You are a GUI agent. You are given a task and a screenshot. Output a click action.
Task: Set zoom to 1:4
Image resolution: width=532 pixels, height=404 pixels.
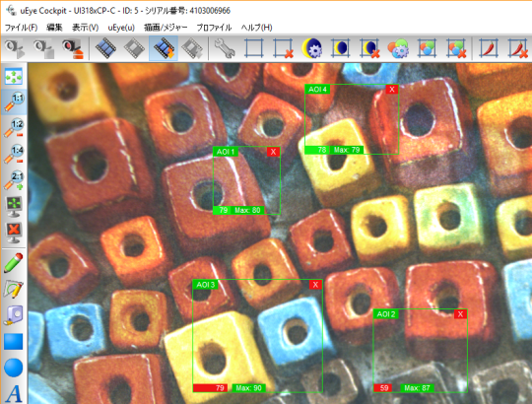[14, 154]
